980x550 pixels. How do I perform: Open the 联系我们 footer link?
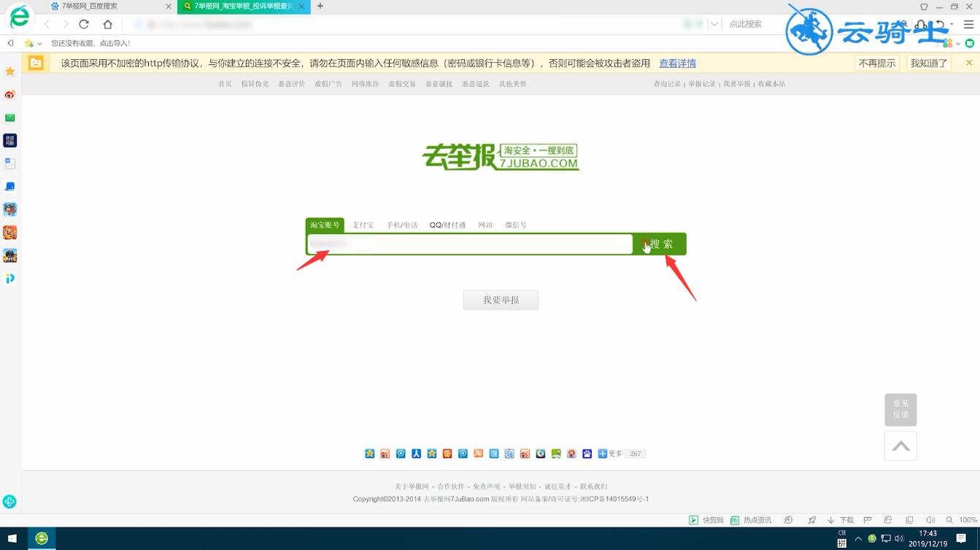click(x=593, y=487)
